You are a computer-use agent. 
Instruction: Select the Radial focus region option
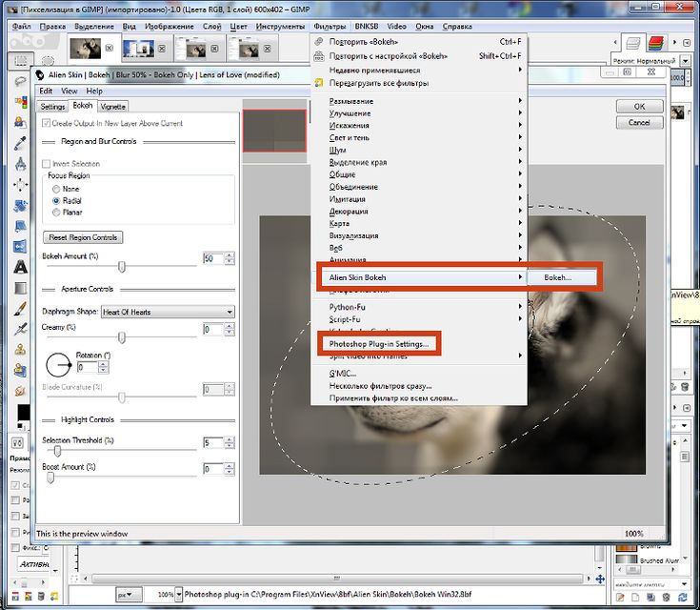click(x=67, y=201)
